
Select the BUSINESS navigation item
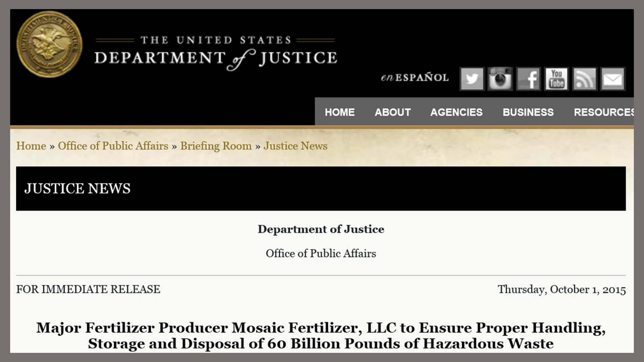[528, 112]
